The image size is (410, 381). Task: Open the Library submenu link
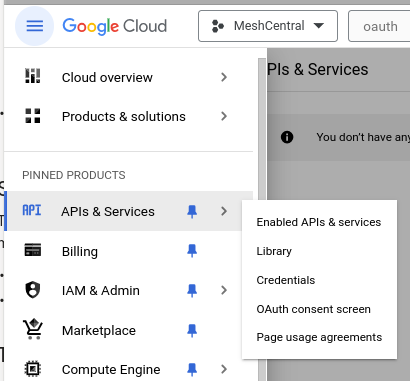pyautogui.click(x=274, y=251)
